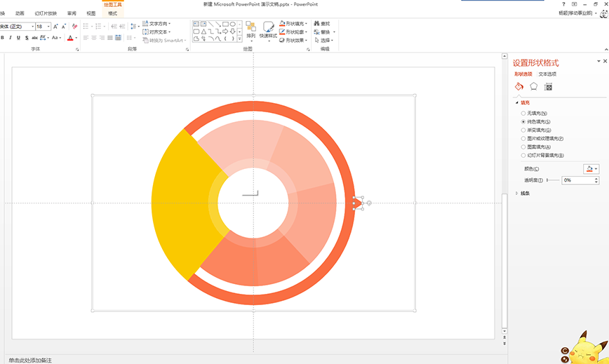Click 查找 Find button
The image size is (609, 364).
pyautogui.click(x=322, y=24)
